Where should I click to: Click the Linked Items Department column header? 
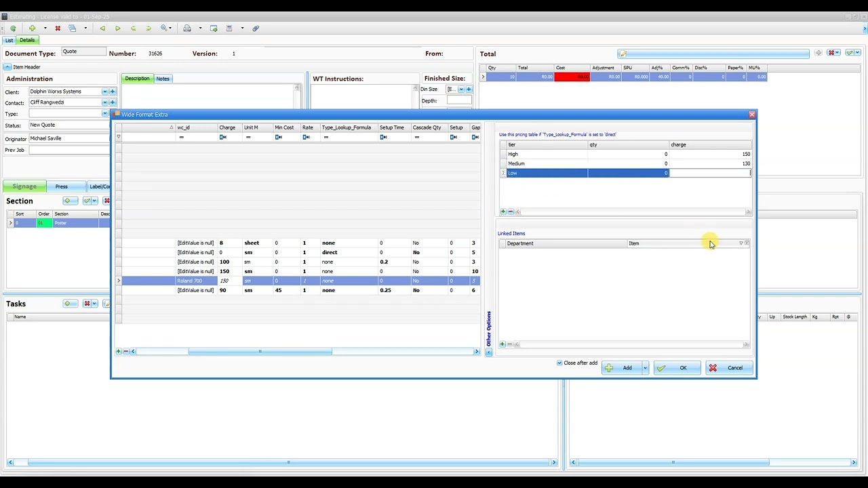(566, 243)
